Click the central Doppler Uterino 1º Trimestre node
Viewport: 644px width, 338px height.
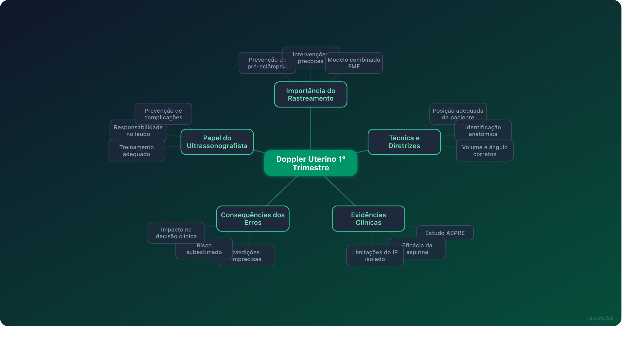[310, 163]
